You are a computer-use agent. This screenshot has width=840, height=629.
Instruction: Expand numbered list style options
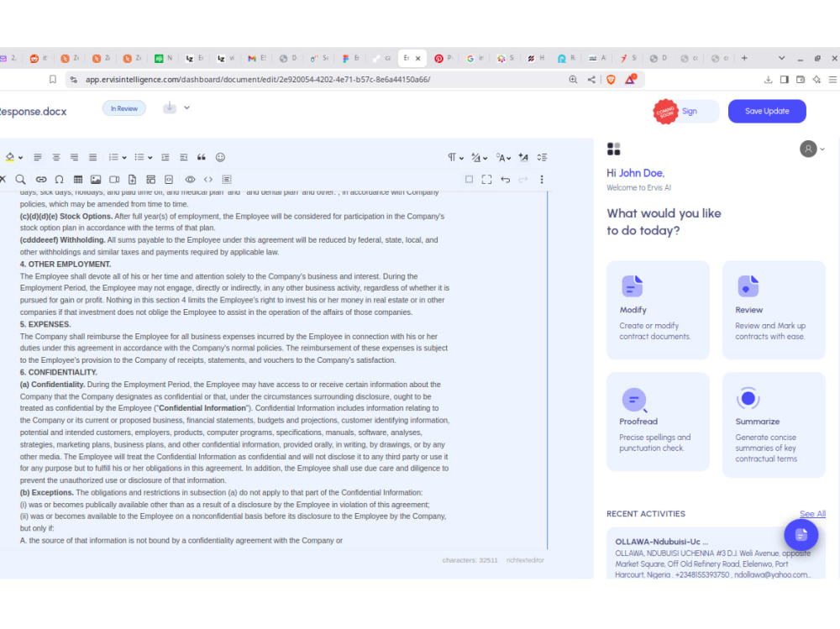pos(124,158)
